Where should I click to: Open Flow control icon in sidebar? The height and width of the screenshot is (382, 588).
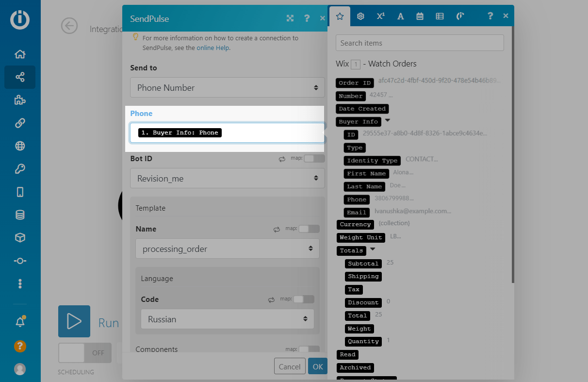tap(20, 261)
